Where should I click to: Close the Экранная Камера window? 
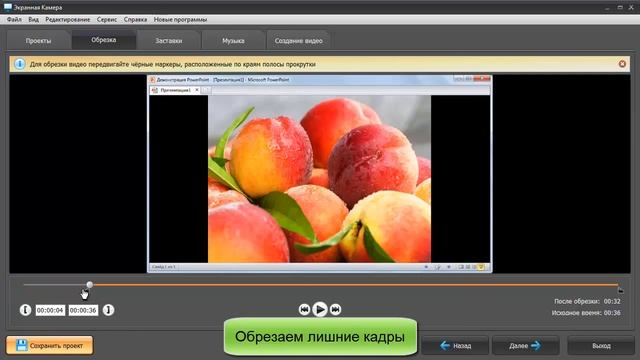point(631,8)
